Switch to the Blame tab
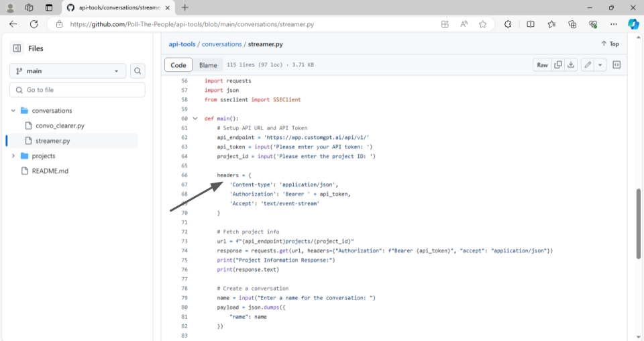The height and width of the screenshot is (341, 644). [208, 65]
